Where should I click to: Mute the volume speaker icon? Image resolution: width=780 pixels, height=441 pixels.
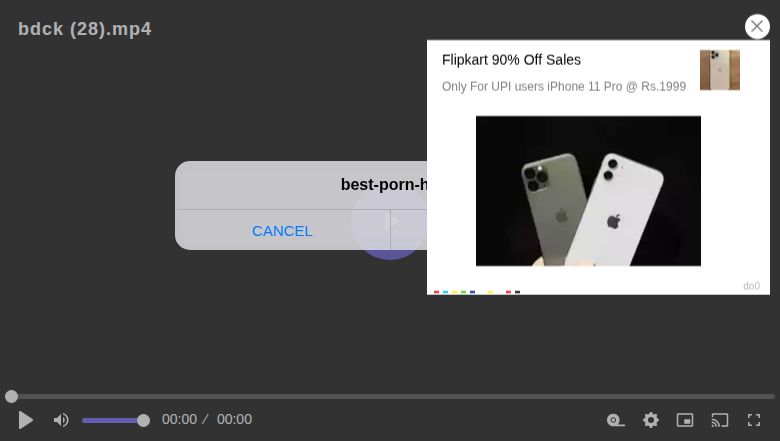point(61,420)
